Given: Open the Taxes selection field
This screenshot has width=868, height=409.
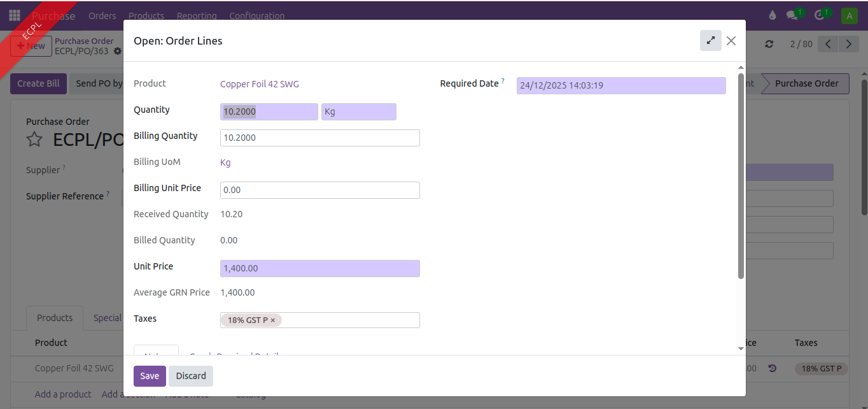Looking at the screenshot, I should click(x=350, y=320).
